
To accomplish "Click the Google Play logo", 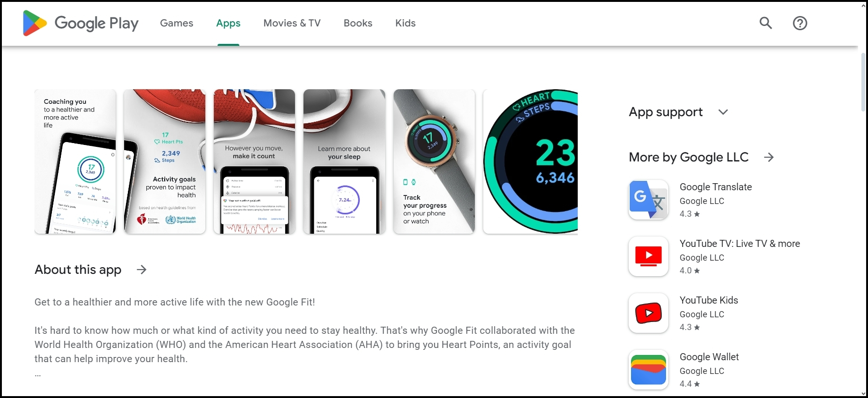I will tap(81, 23).
